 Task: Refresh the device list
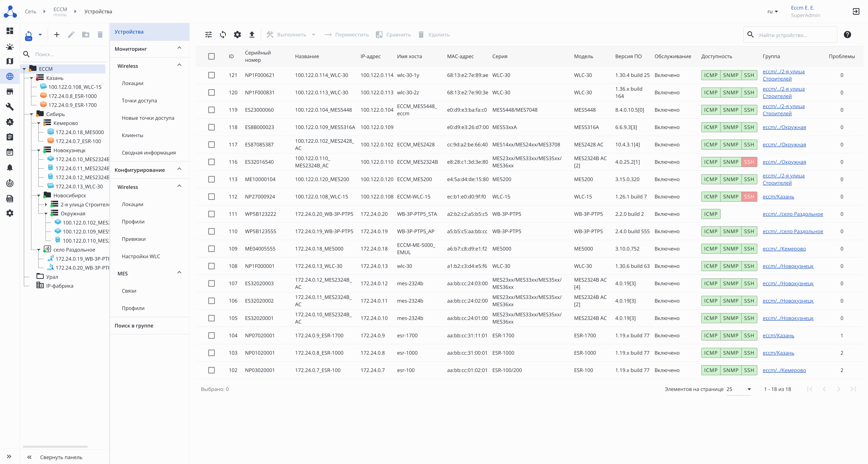point(223,35)
